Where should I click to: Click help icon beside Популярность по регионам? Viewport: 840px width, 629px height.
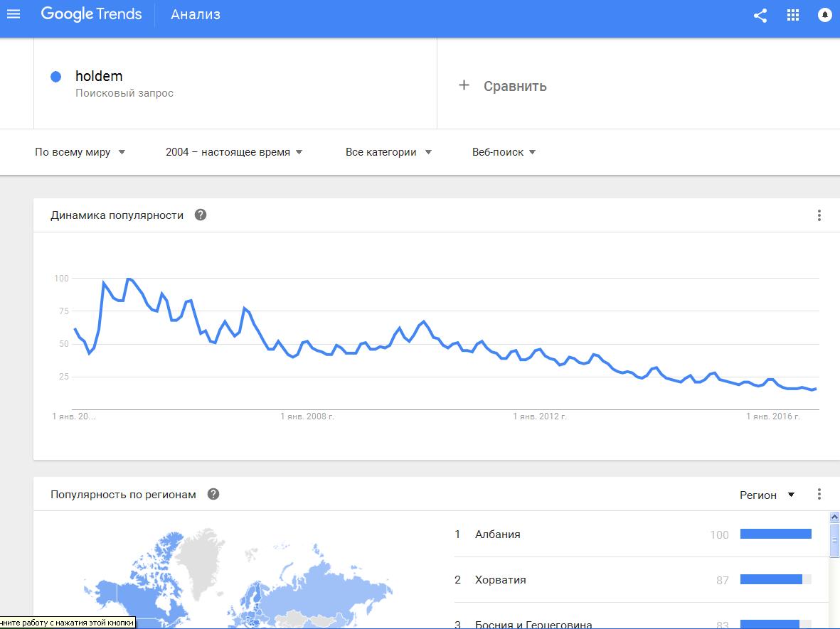click(213, 494)
